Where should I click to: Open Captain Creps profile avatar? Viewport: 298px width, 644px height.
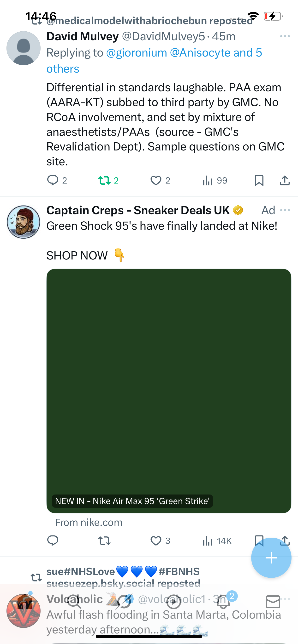tap(24, 222)
